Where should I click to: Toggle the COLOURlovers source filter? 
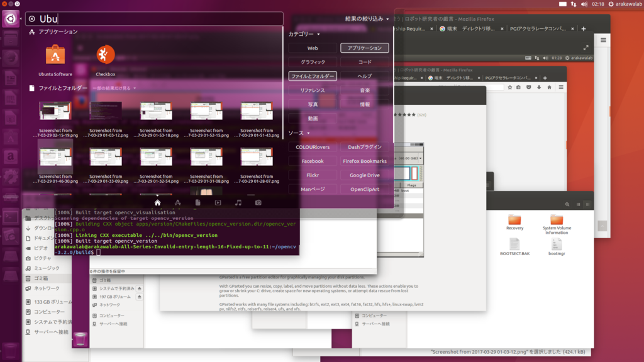(313, 147)
